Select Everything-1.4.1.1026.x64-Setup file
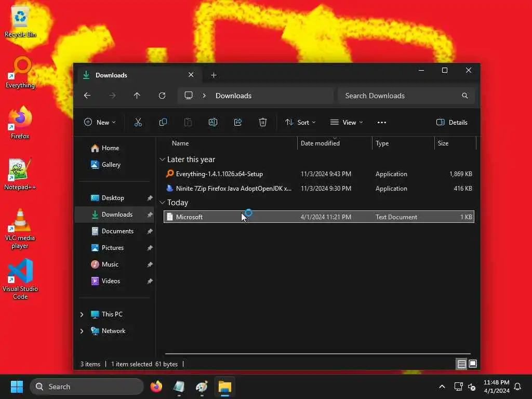This screenshot has width=532, height=399. click(318, 174)
